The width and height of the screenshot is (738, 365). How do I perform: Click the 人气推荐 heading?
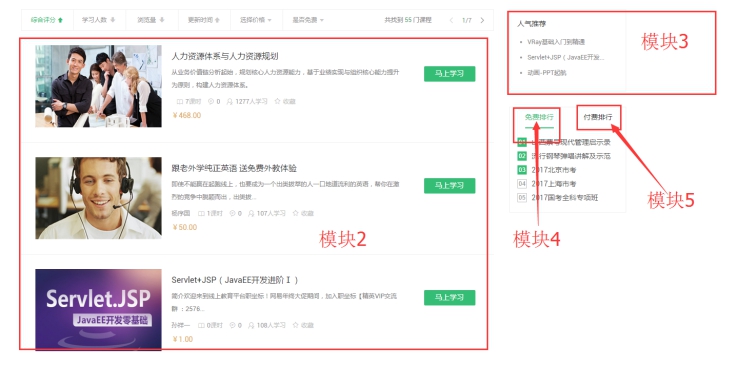tap(531, 24)
